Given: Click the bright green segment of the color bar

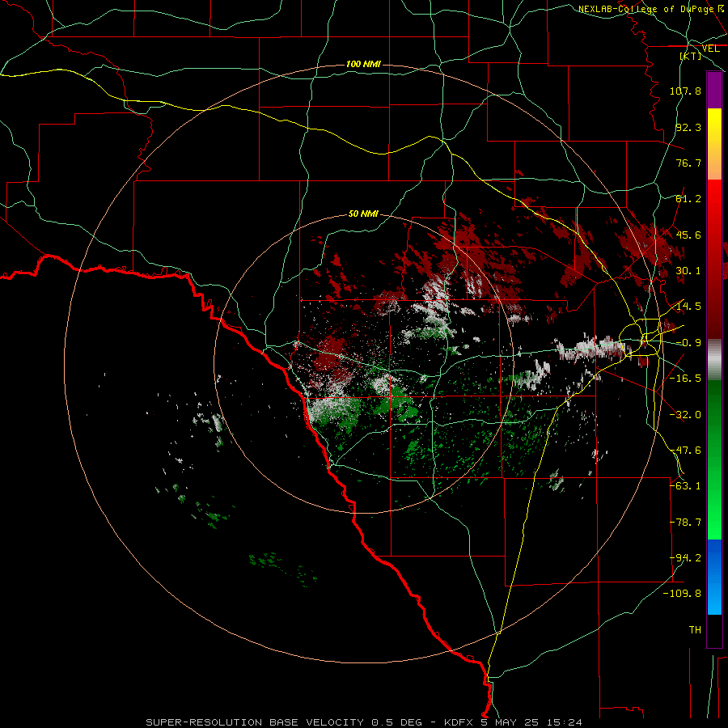Looking at the screenshot, I should [714, 500].
